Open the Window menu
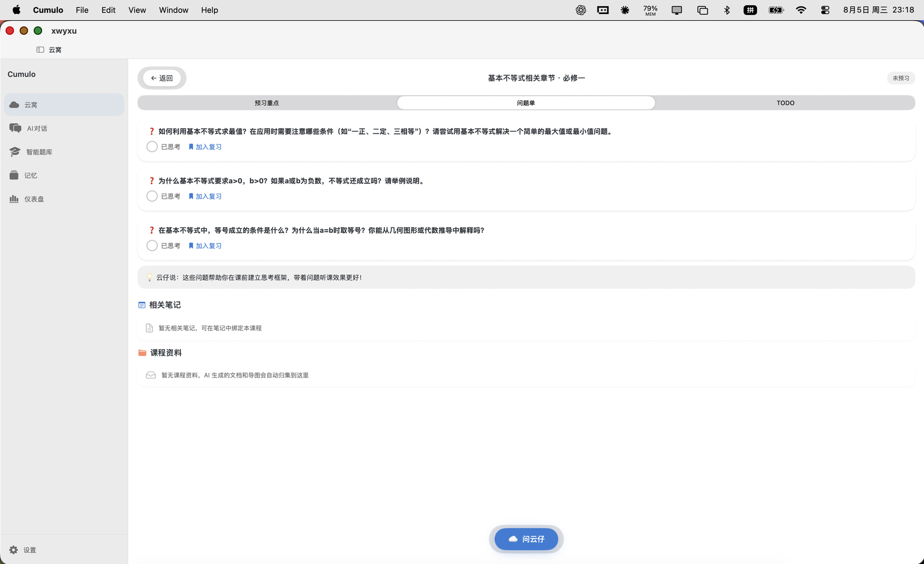This screenshot has width=924, height=564. 174,10
